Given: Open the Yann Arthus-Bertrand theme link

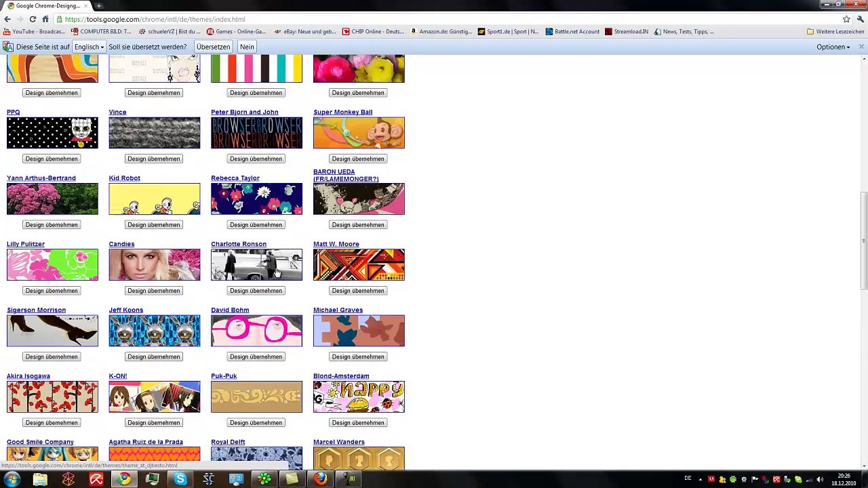Looking at the screenshot, I should click(41, 178).
